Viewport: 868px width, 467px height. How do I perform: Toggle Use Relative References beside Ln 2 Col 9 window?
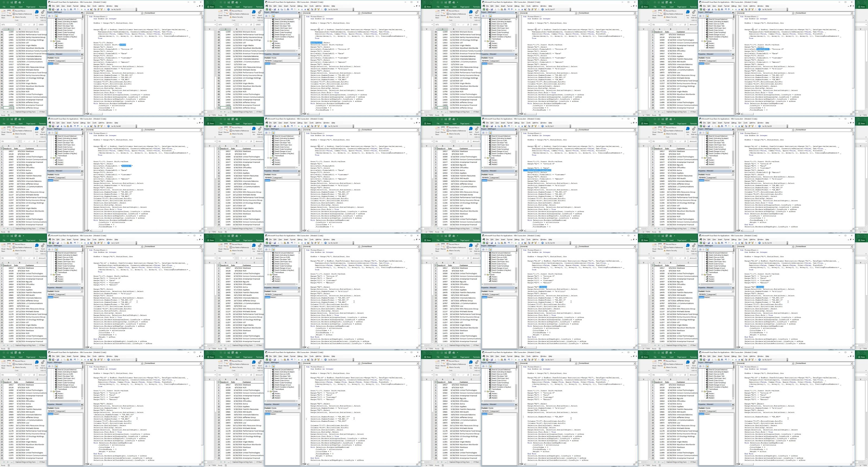[x=23, y=248]
